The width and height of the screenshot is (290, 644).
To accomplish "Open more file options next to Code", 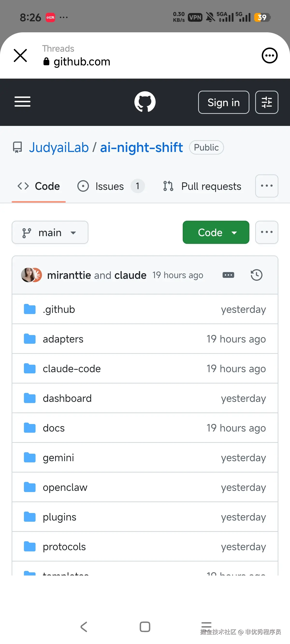I will (267, 232).
